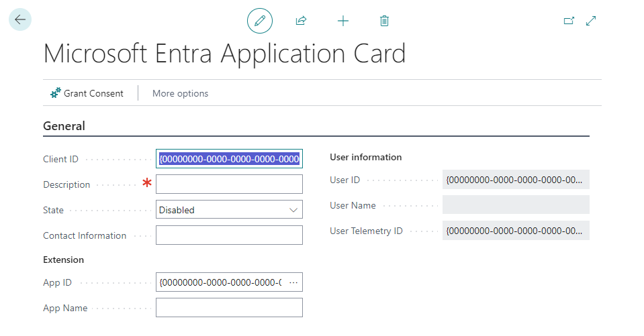Click the Contact Information label
Screen dimensions: 644x336
(85, 235)
